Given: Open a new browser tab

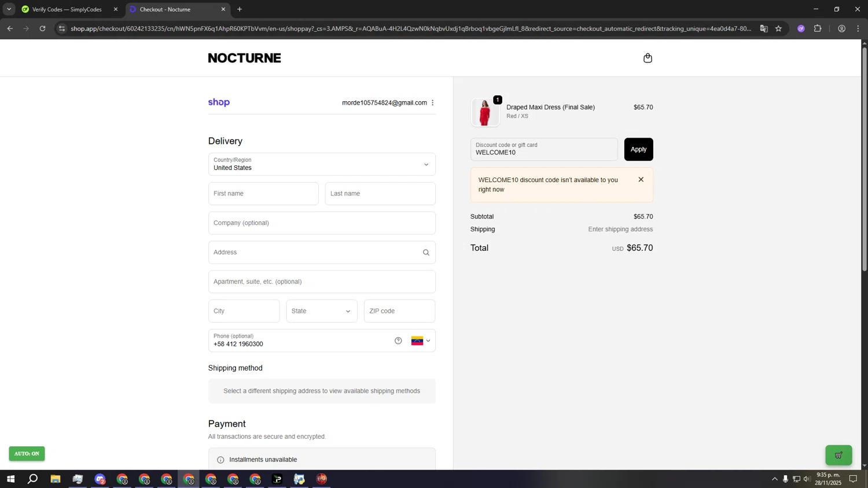Looking at the screenshot, I should click(240, 9).
